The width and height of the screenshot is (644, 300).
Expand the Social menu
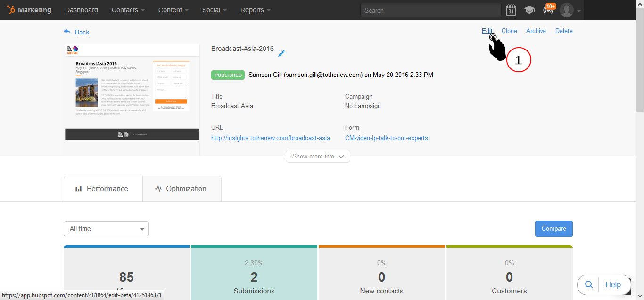point(215,10)
